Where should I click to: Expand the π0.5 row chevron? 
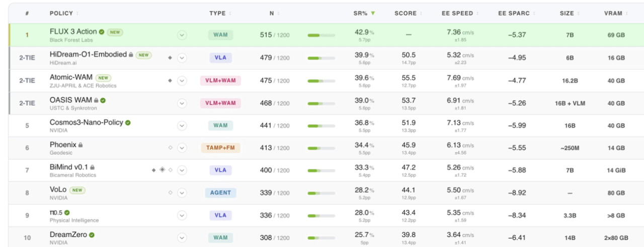point(182,215)
